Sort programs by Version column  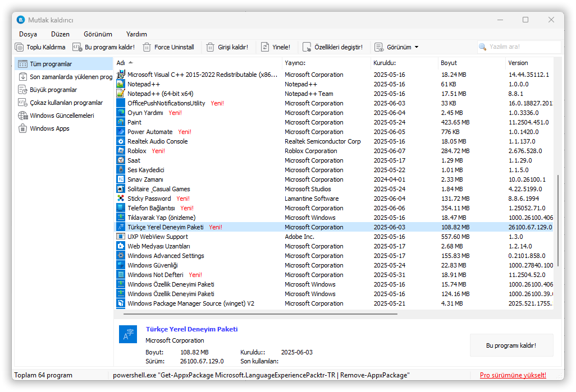pyautogui.click(x=530, y=63)
